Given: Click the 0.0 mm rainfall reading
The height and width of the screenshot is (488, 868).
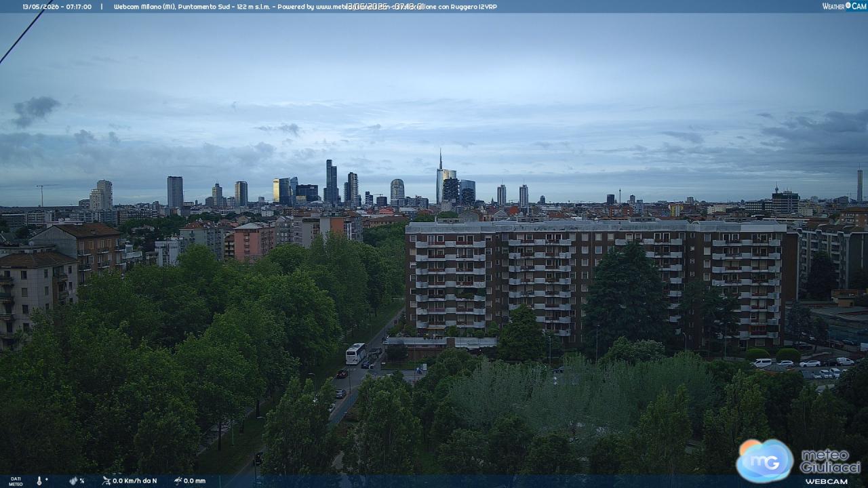Looking at the screenshot, I should 195,481.
